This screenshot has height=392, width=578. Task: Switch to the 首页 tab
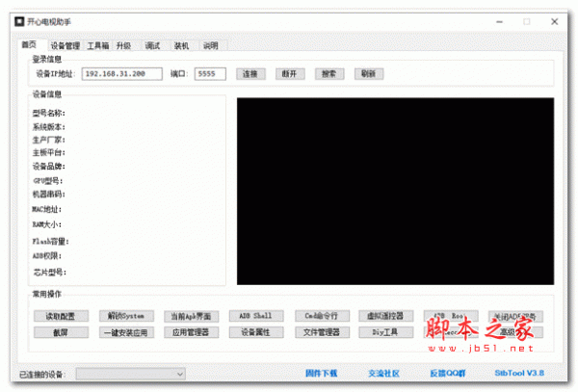tap(29, 45)
